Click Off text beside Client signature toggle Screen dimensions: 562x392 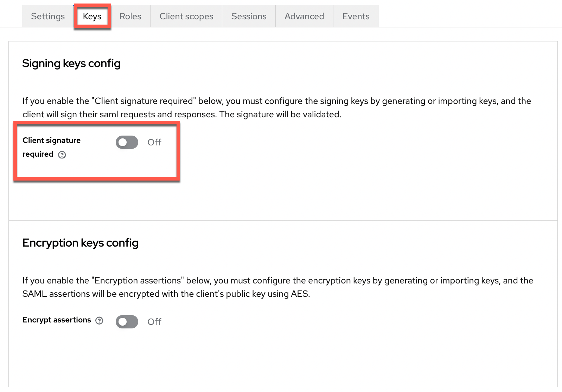pos(154,142)
